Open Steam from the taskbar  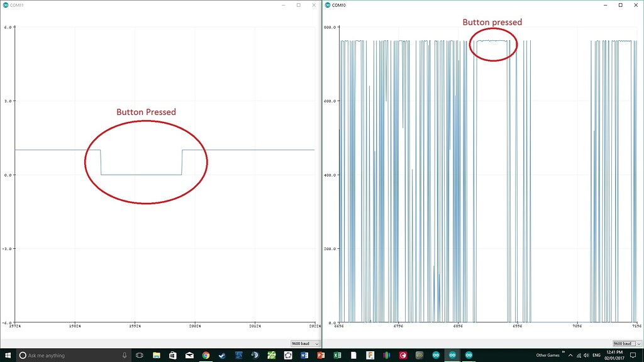222,355
